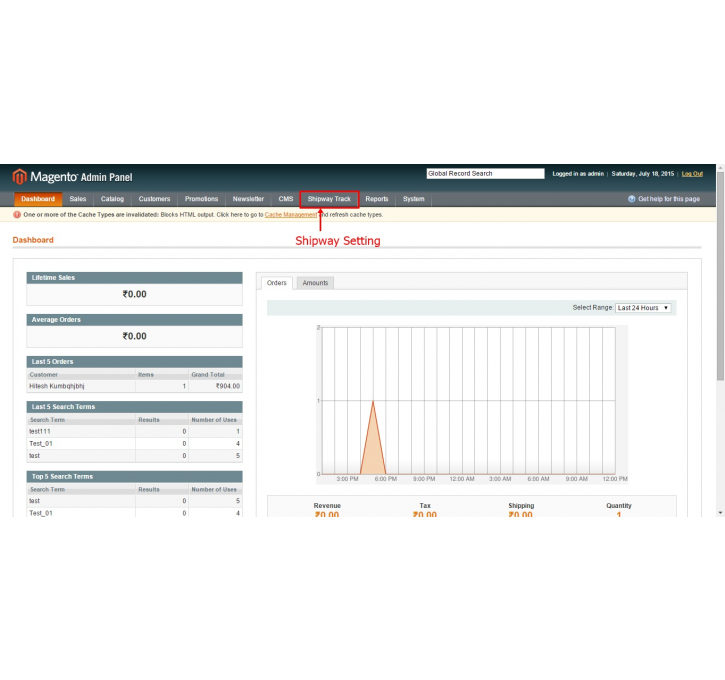Click the Shipping label below chart
This screenshot has height=680, width=725.
tap(521, 505)
